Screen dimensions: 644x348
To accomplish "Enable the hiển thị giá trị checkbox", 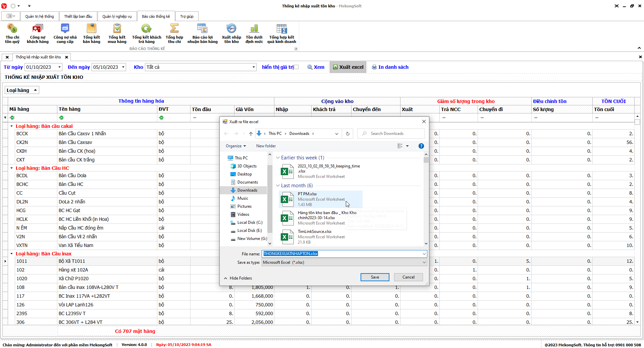I will tap(296, 67).
